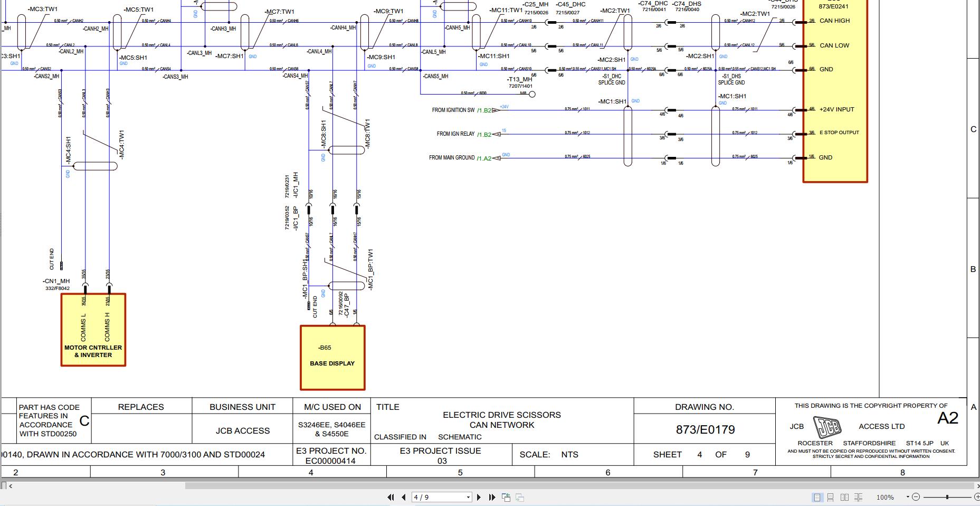Viewport: 980px width, 506px height.
Task: Click the B65 BASE DISPLAY block
Action: [332, 358]
